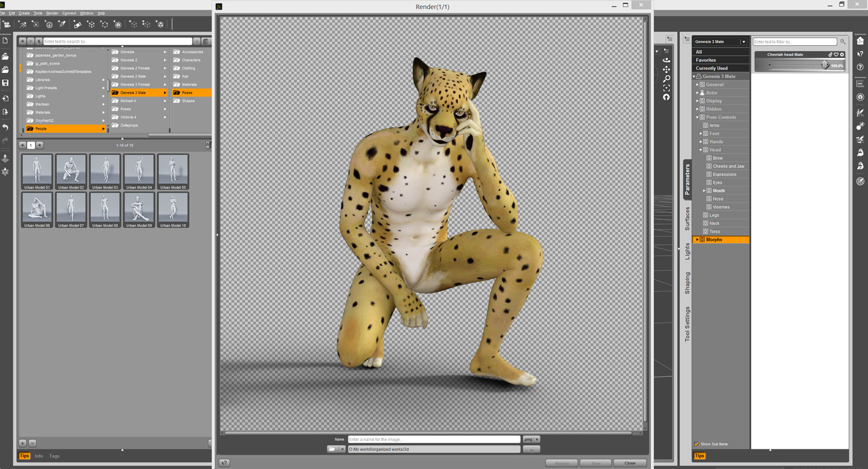
Task: Click the favorite heart icon on Cheetah head Male
Action: (x=836, y=55)
